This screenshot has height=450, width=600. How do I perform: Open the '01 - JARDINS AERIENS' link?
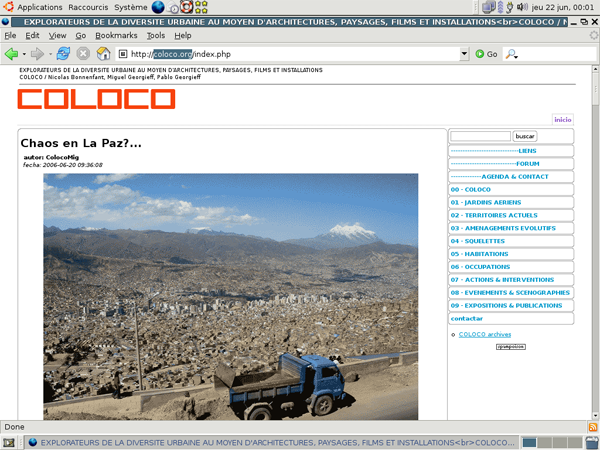(x=482, y=202)
